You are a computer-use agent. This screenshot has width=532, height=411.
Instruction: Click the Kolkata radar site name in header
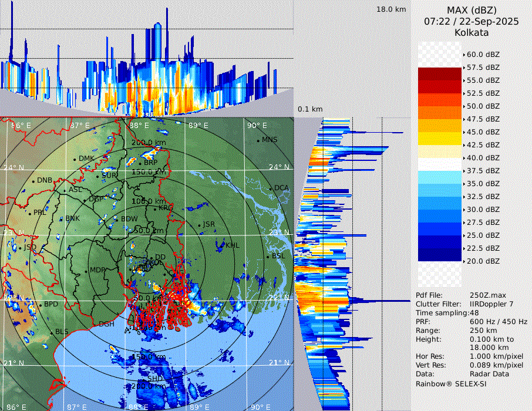coord(471,32)
